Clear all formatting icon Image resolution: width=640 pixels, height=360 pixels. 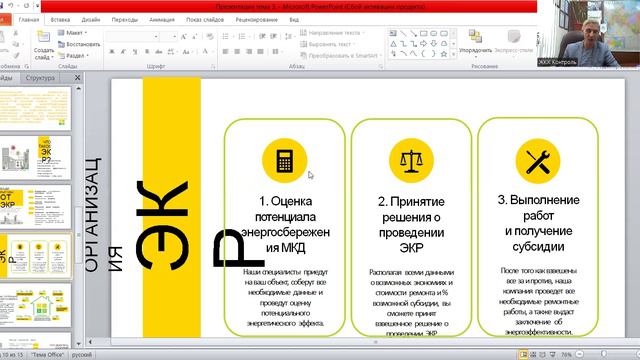click(210, 37)
